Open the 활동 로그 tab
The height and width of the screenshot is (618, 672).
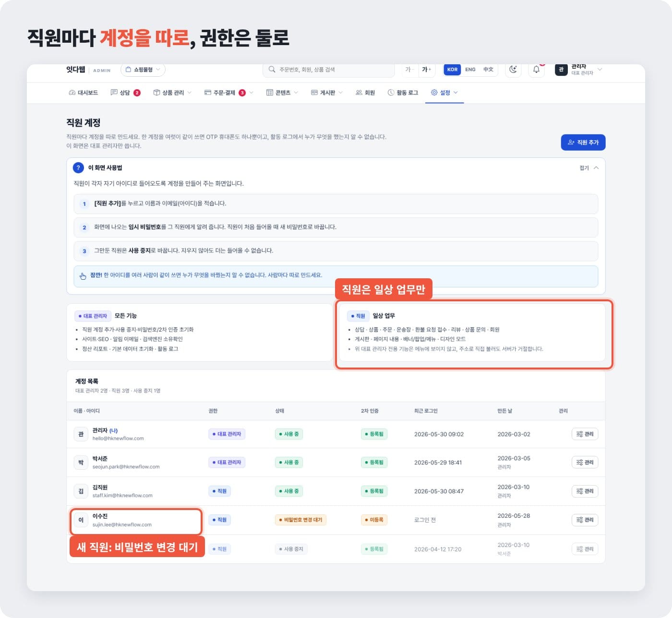pyautogui.click(x=403, y=93)
